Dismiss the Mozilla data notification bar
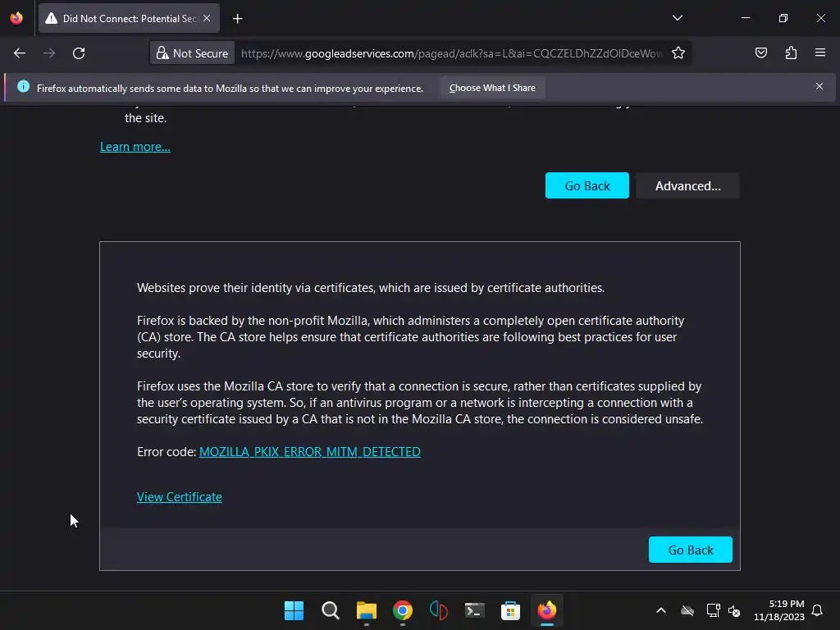The width and height of the screenshot is (840, 630). pos(819,87)
